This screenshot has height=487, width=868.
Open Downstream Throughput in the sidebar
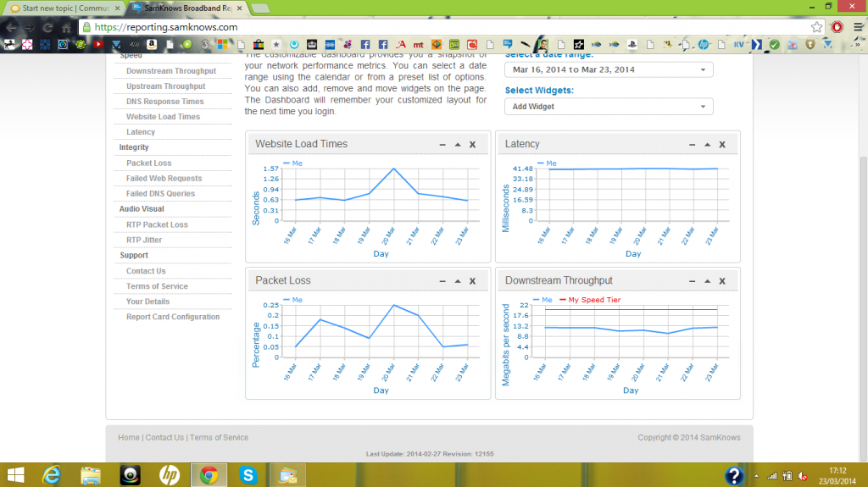point(171,71)
